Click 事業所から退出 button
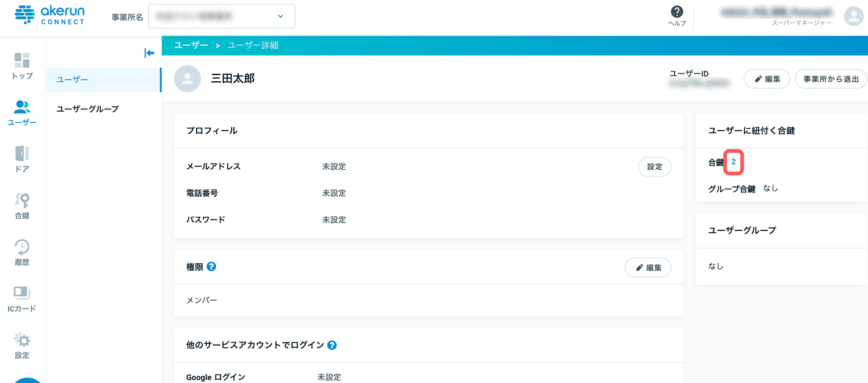The image size is (868, 383). click(x=831, y=79)
